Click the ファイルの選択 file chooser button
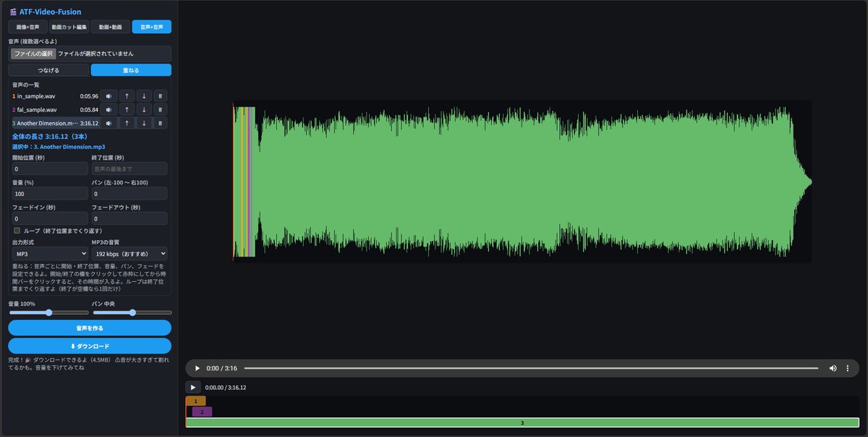The height and width of the screenshot is (437, 868). tap(33, 54)
